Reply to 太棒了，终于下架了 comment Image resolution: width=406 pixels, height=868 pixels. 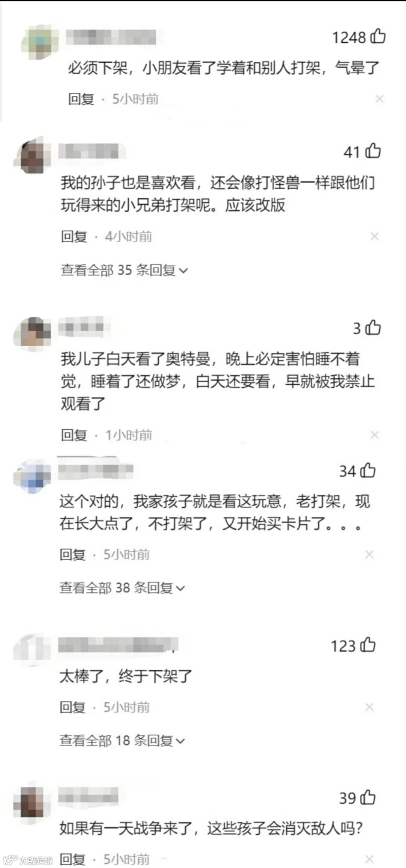pyautogui.click(x=73, y=707)
